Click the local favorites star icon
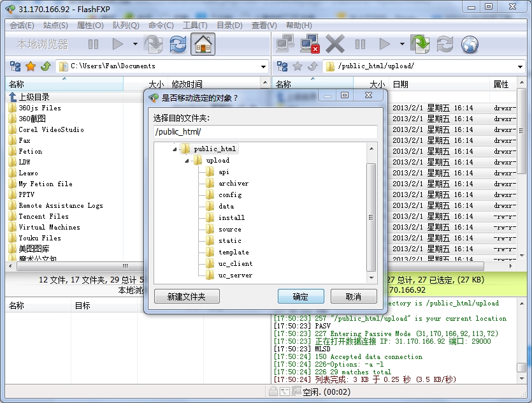The height and width of the screenshot is (403, 532). point(30,66)
